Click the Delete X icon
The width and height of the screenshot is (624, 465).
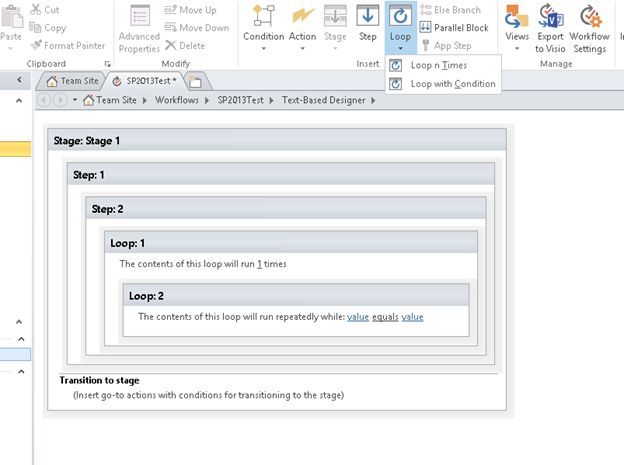(171, 45)
